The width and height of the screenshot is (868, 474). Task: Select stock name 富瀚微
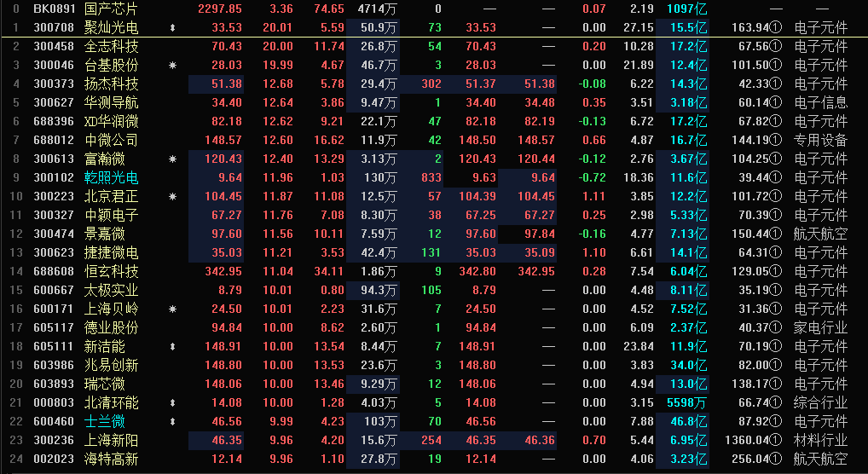point(104,159)
